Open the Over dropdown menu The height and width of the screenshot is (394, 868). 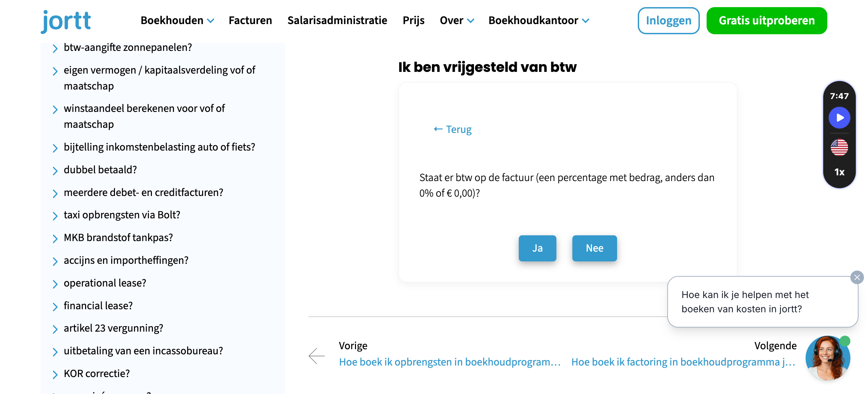(x=457, y=20)
